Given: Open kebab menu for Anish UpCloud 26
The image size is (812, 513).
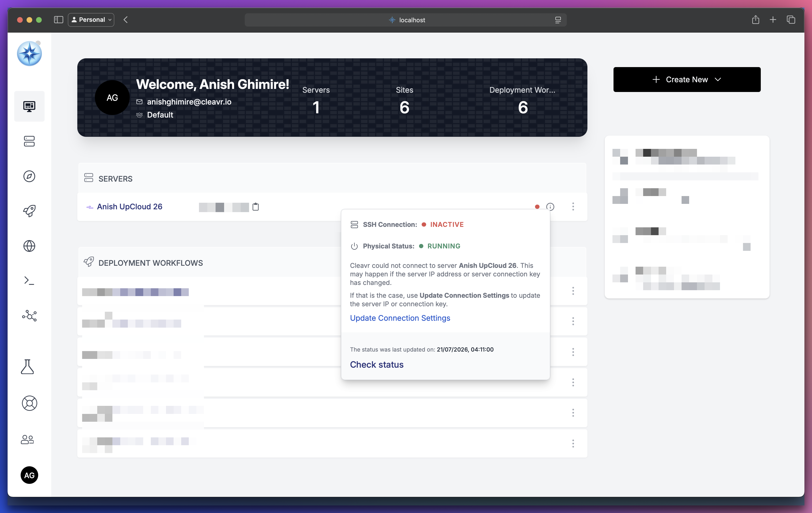Looking at the screenshot, I should pos(573,207).
